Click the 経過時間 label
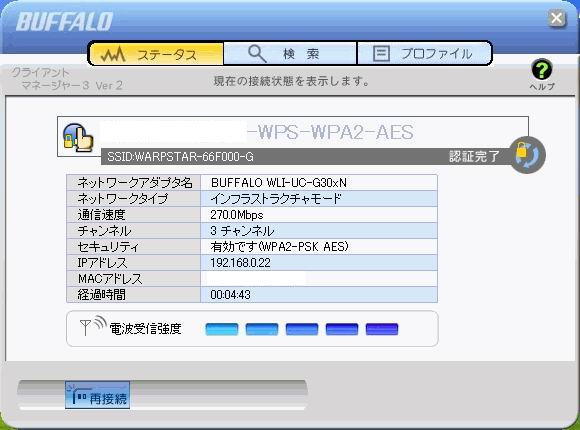 101,295
